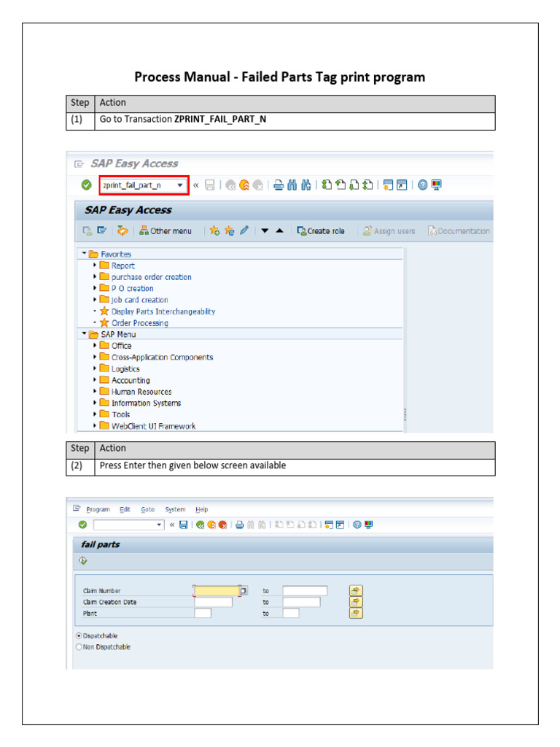Image resolution: width=560 pixels, height=747 pixels.
Task: Click red Cancel icon in fail parts toolbar
Action: pyautogui.click(x=222, y=525)
